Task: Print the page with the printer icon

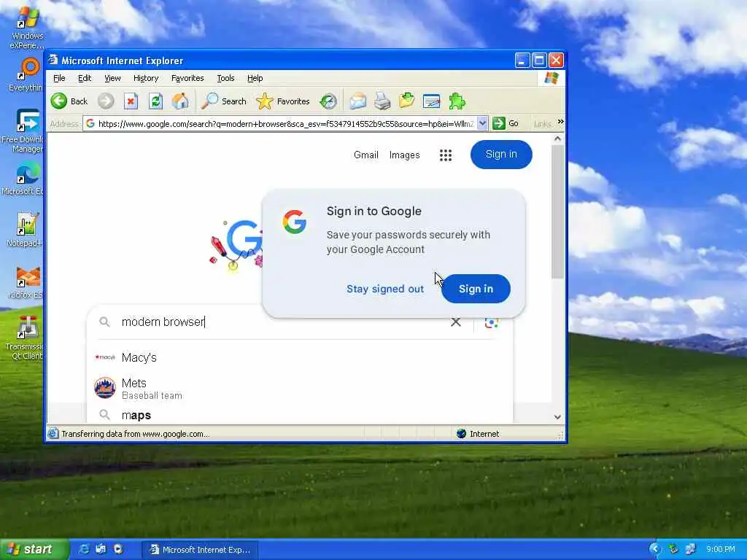Action: [382, 101]
